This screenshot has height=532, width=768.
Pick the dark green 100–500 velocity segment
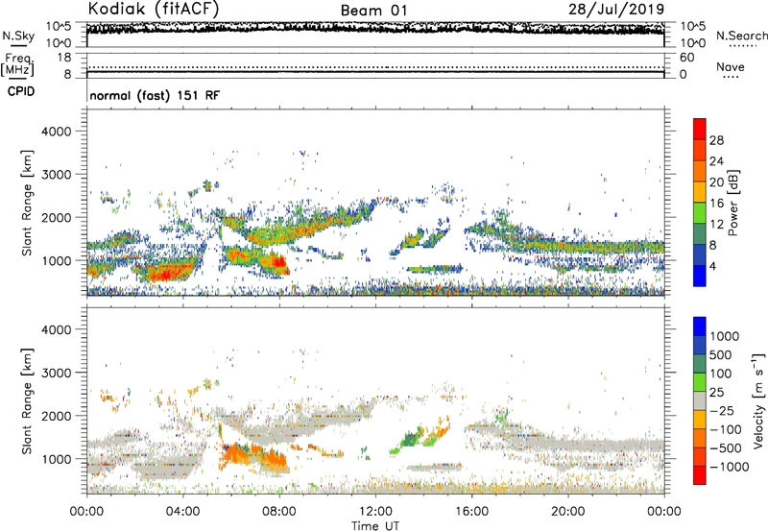tap(700, 364)
